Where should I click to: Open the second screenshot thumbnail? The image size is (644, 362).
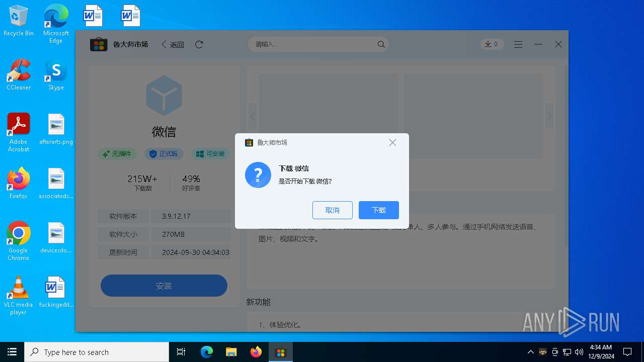(473, 116)
